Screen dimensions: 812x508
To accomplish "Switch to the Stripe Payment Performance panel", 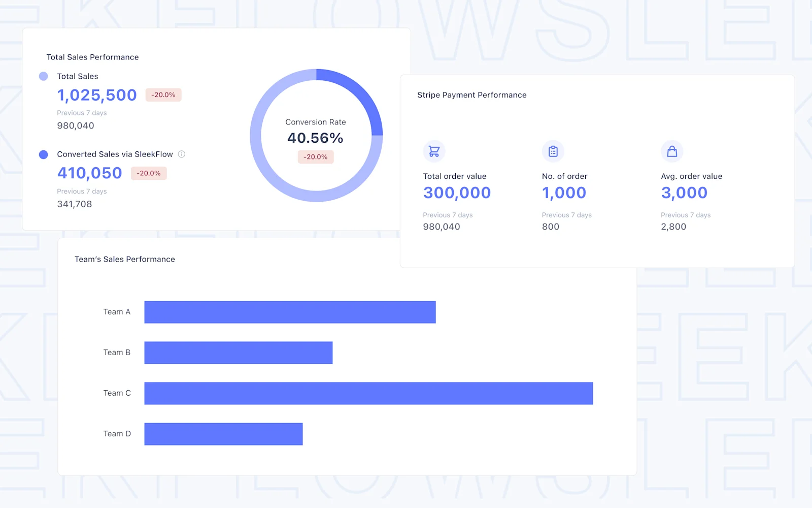I will click(471, 95).
